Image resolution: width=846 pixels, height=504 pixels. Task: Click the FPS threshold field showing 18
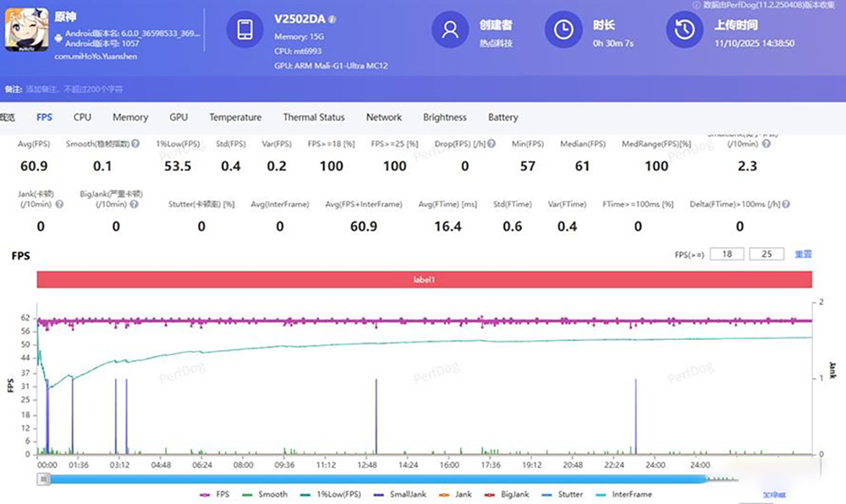[727, 254]
